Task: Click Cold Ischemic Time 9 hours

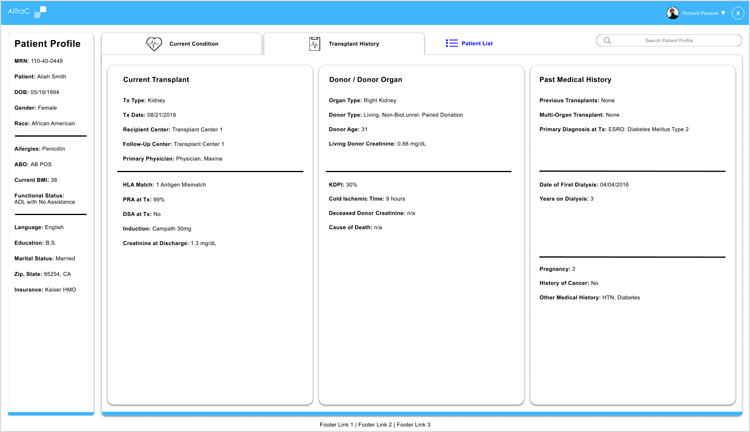Action: [x=367, y=199]
